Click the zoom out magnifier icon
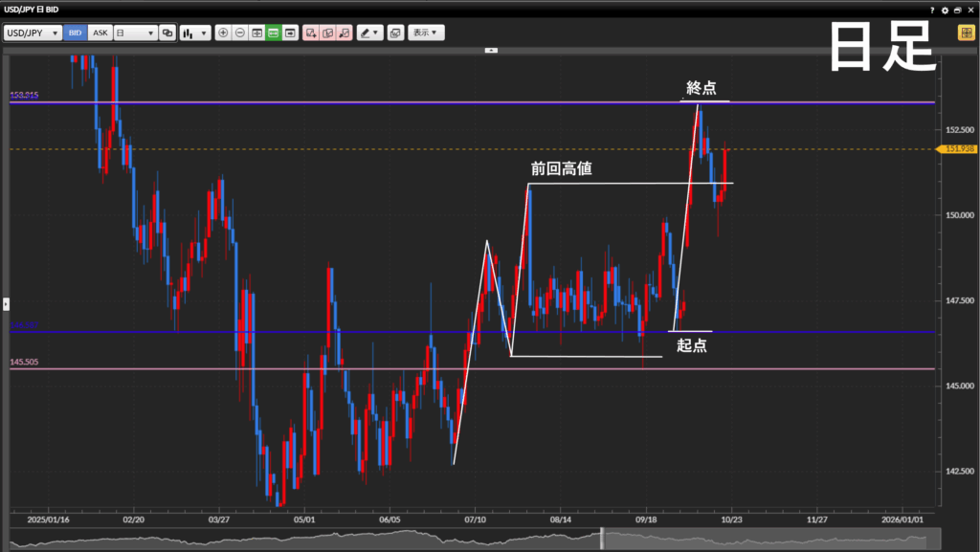The height and width of the screenshot is (552, 980). click(x=239, y=33)
